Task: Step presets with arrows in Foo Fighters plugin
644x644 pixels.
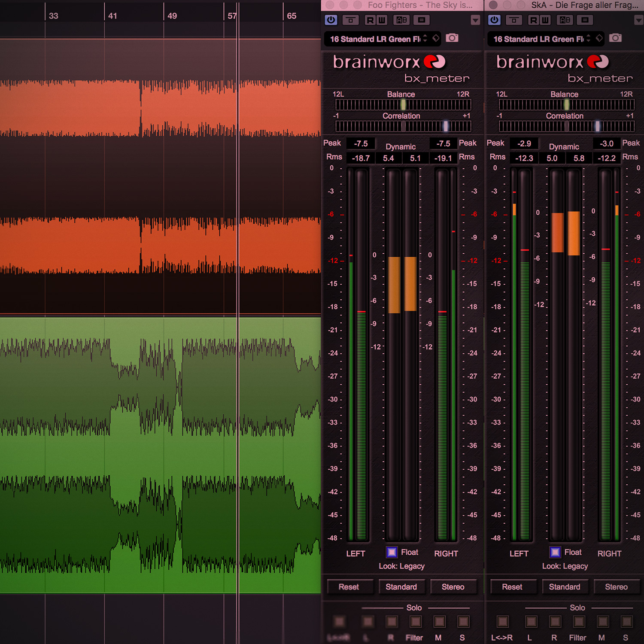Action: tap(425, 38)
